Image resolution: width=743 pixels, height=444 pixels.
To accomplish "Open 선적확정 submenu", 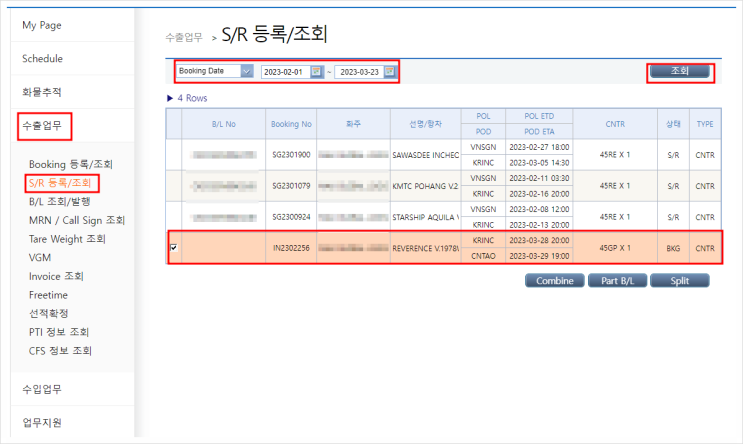I will (48, 313).
